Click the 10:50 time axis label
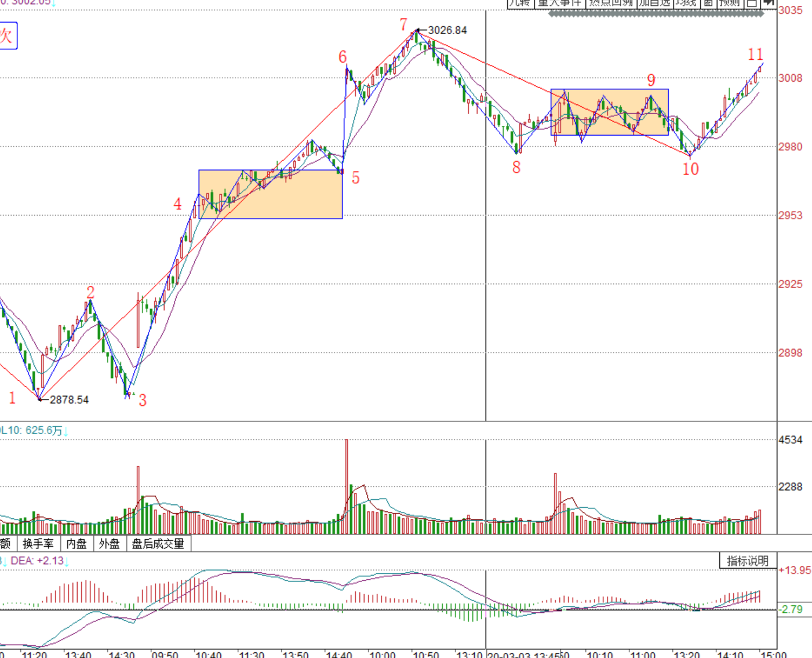Viewport: 812px width, 658px height. (426, 655)
